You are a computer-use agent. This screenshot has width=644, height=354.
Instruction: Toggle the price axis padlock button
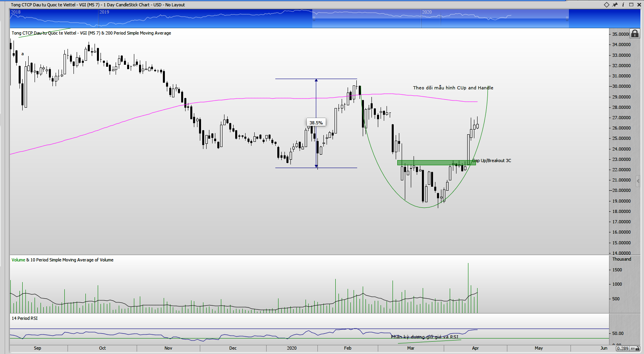pos(635,34)
